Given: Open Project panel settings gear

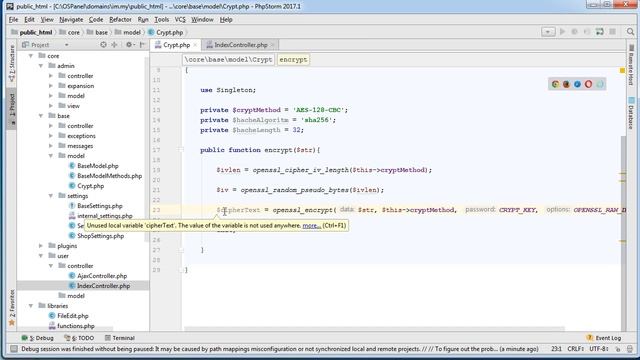Looking at the screenshot, I should pyautogui.click(x=130, y=44).
